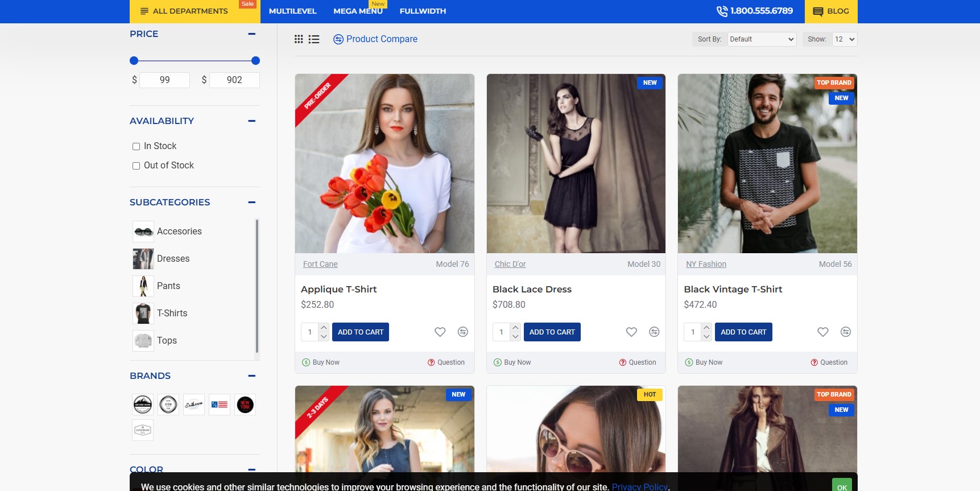Check the Out of Stock filter
980x491 pixels.
point(136,166)
